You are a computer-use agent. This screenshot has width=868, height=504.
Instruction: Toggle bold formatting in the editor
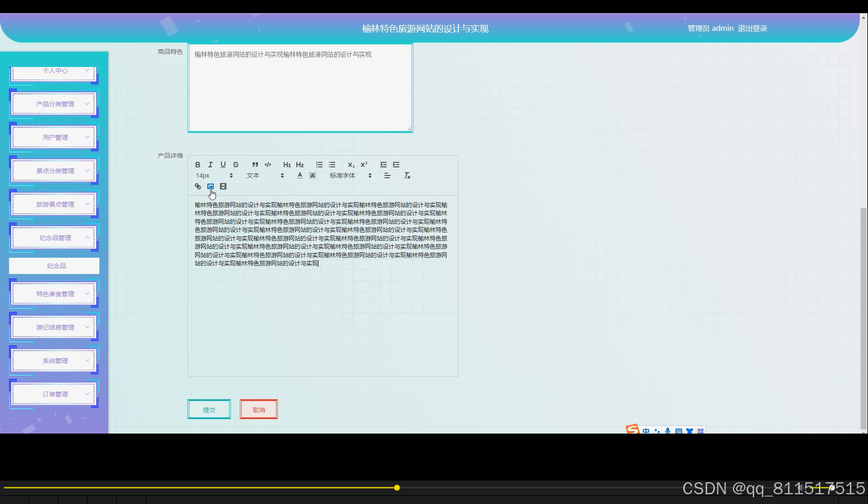click(198, 165)
